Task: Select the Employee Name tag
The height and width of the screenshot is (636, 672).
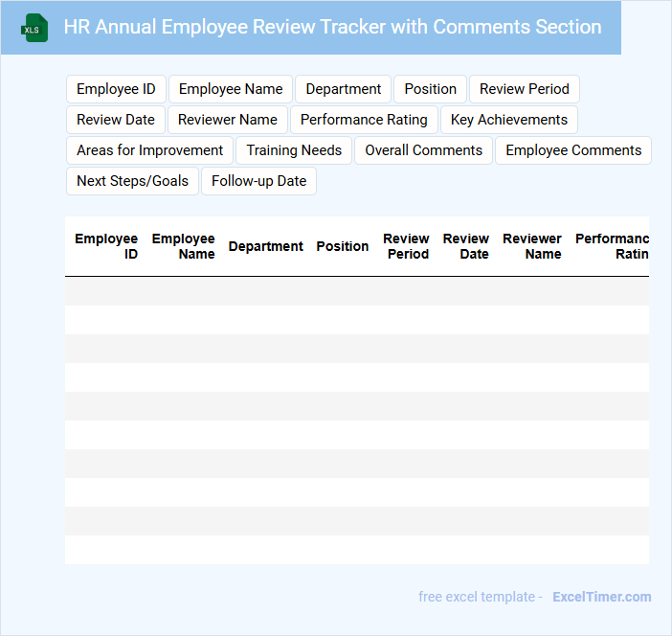Action: click(231, 89)
